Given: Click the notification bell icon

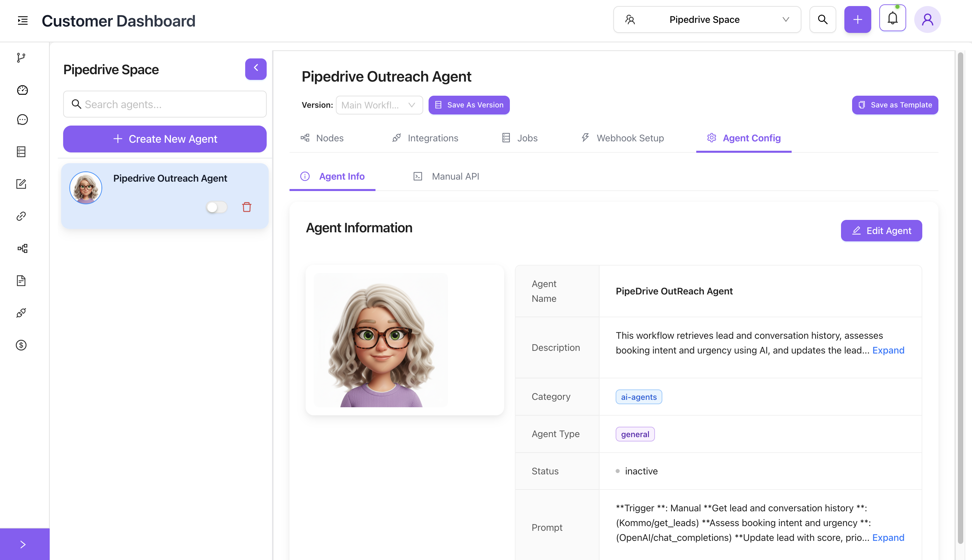Looking at the screenshot, I should point(892,19).
